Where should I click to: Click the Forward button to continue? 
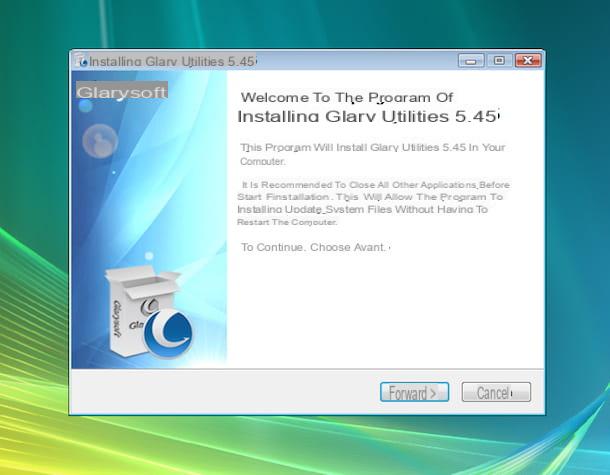coord(414,392)
